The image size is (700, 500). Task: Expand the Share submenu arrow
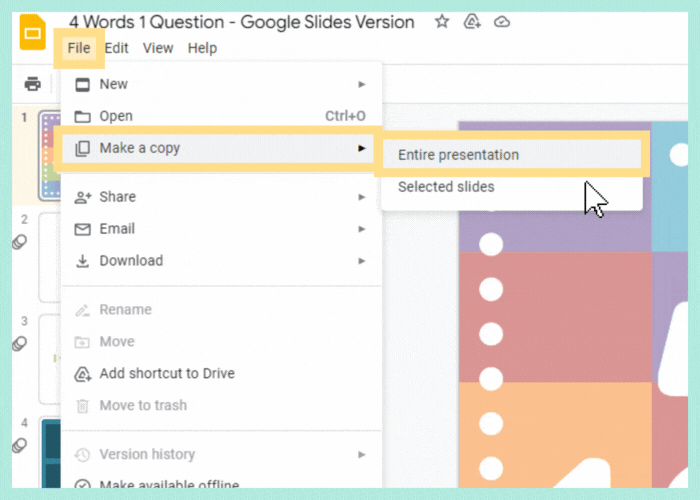(361, 197)
